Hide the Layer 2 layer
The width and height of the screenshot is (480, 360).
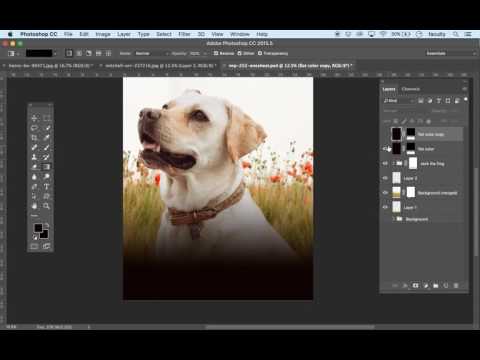[385, 178]
